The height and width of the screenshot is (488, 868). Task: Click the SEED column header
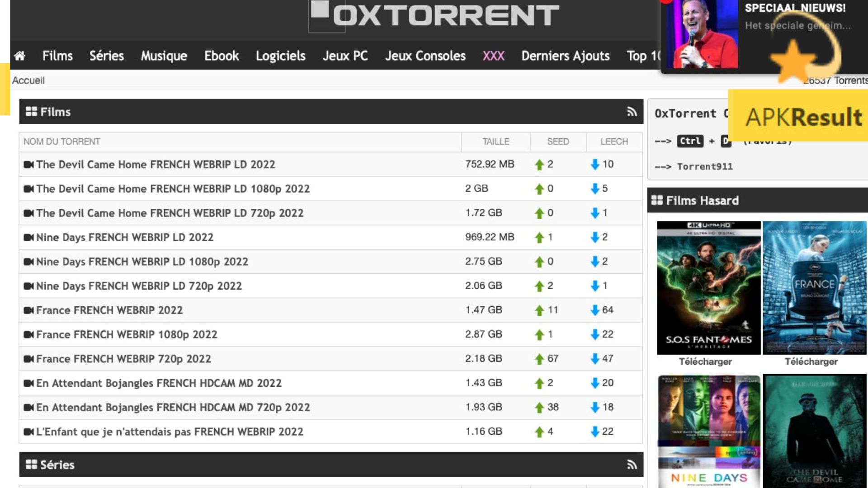point(558,142)
